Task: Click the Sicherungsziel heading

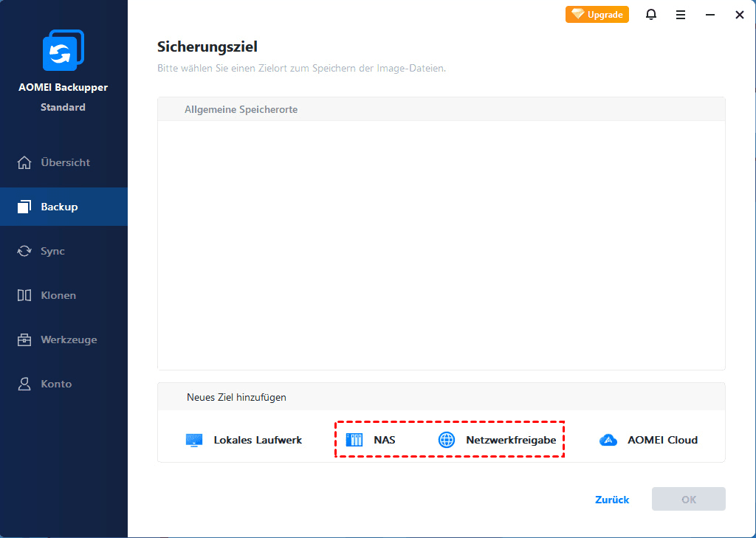Action: point(207,46)
